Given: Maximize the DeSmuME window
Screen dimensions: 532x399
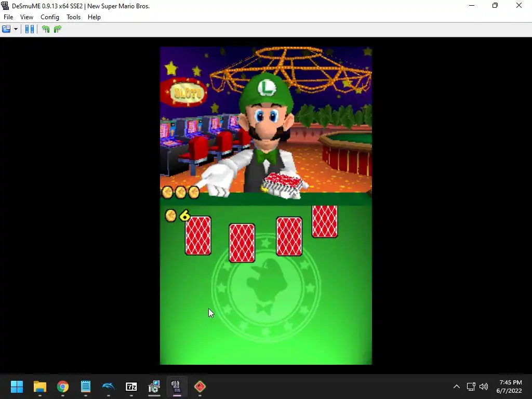Looking at the screenshot, I should 495,6.
